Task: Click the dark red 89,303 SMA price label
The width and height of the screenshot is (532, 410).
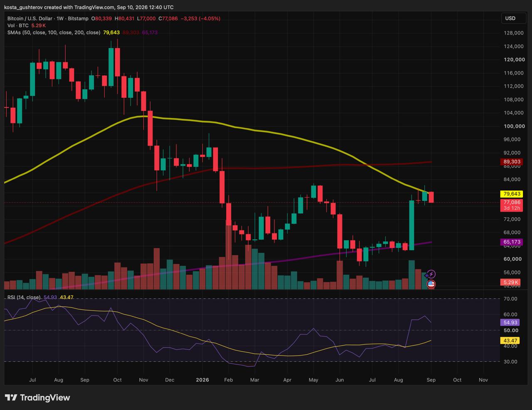Action: (x=512, y=162)
